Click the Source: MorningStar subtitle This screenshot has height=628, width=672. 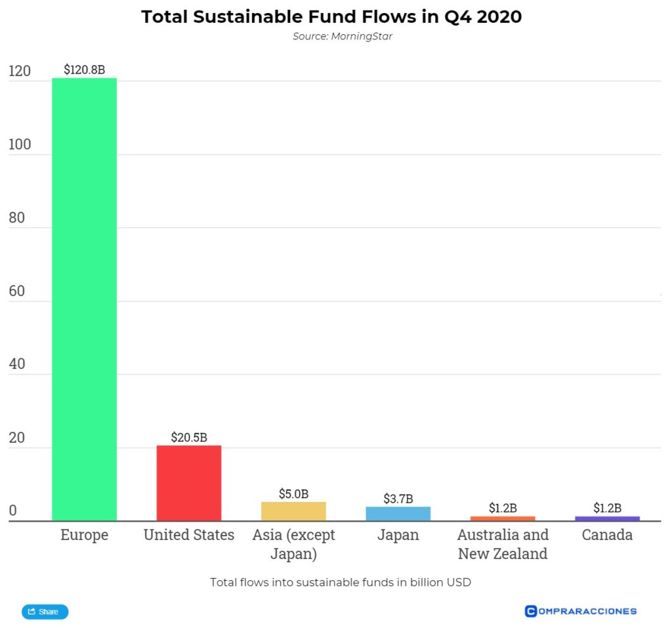point(342,36)
